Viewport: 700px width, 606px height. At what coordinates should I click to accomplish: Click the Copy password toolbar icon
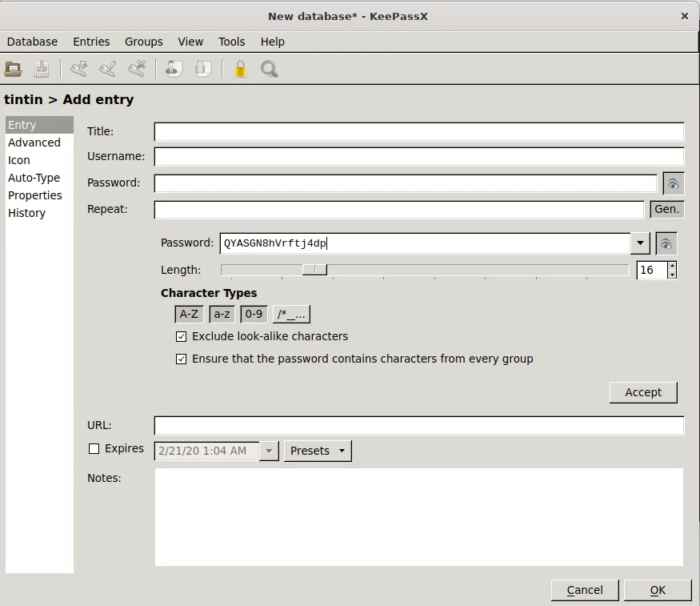pyautogui.click(x=202, y=69)
